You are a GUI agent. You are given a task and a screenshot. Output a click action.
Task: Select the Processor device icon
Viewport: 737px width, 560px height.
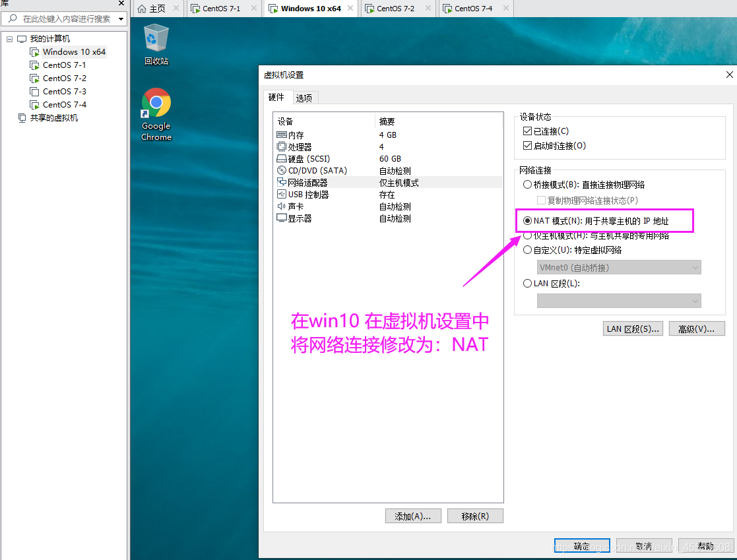pos(282,146)
